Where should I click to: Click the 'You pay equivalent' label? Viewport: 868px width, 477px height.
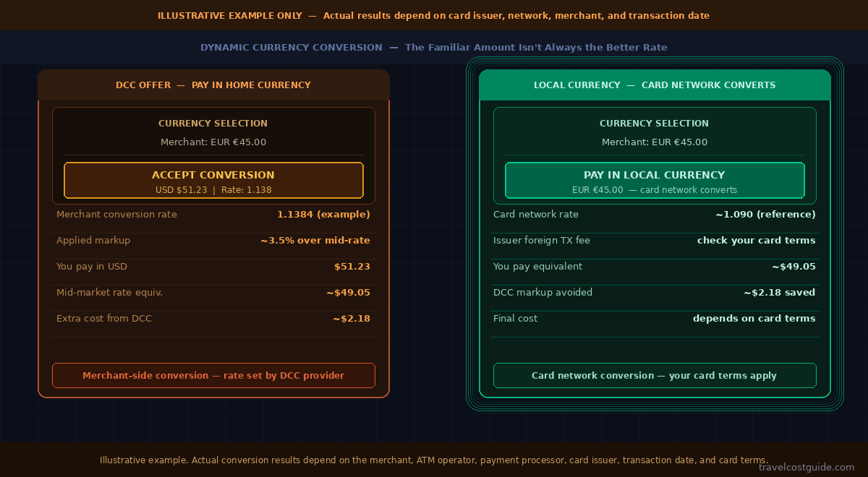click(x=537, y=267)
